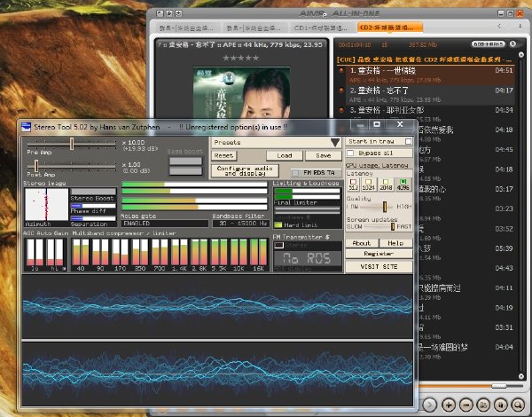Image resolution: width=532 pixels, height=417 pixels.
Task: Click AIMP playlist sort button
Action: [x=501, y=405]
